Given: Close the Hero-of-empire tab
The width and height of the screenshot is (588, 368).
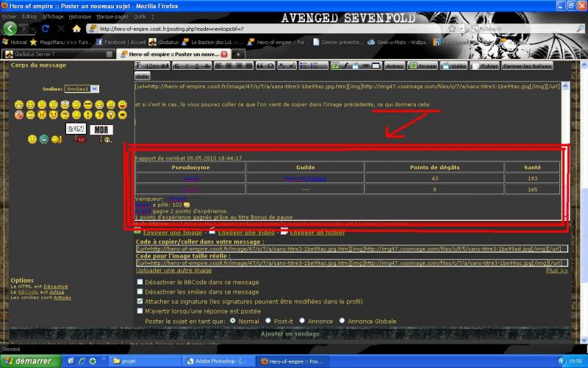Looking at the screenshot, I should coord(224,54).
